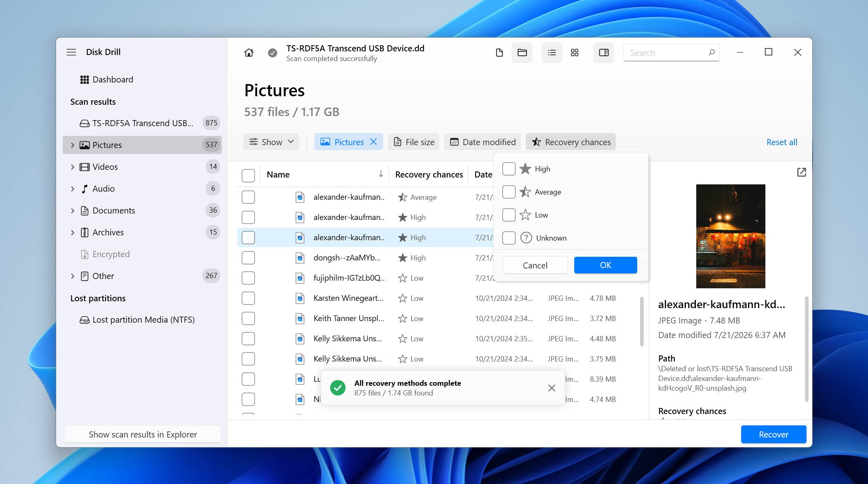Expand the Pictures tree node chevron

(73, 145)
